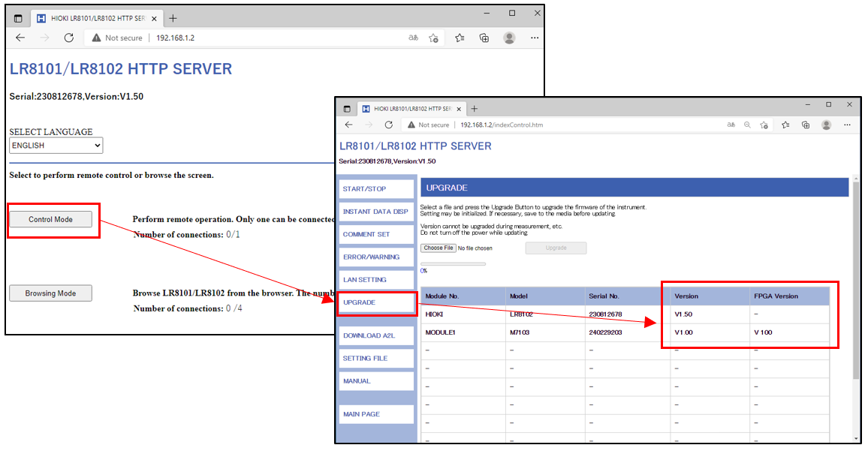Click the zoom magnifier icon in the front address bar
868x451 pixels.
coord(747,125)
